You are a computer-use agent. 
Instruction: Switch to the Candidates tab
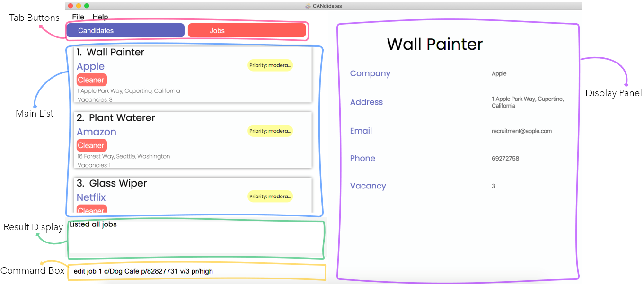click(x=125, y=30)
